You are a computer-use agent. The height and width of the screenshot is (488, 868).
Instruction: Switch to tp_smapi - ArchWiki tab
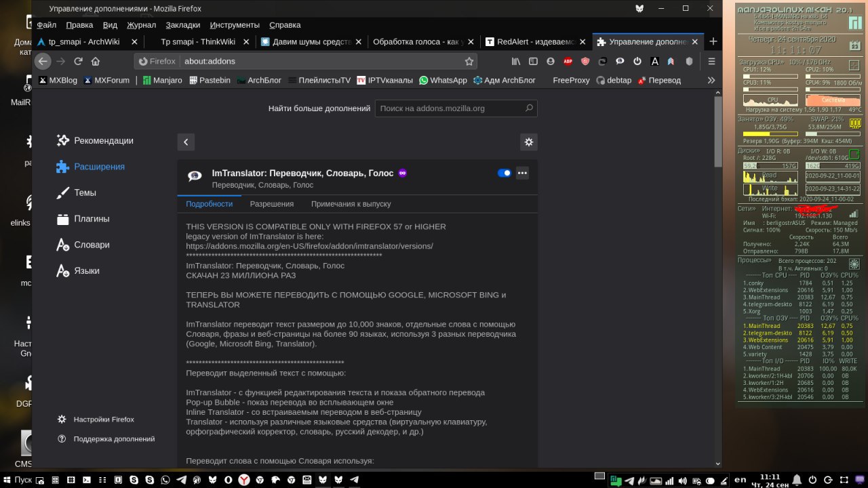coord(88,41)
